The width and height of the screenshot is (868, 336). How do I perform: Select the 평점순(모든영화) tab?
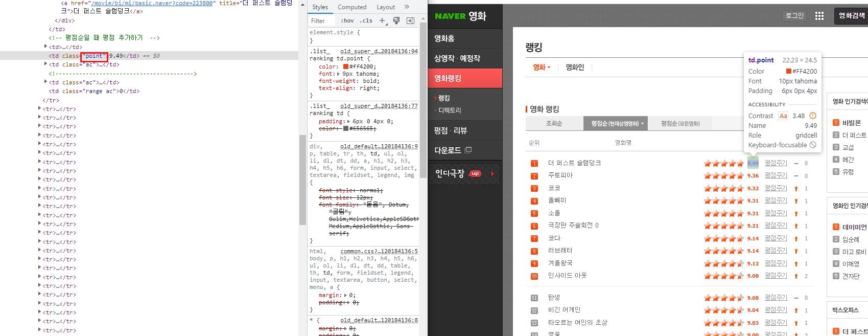[x=681, y=123]
